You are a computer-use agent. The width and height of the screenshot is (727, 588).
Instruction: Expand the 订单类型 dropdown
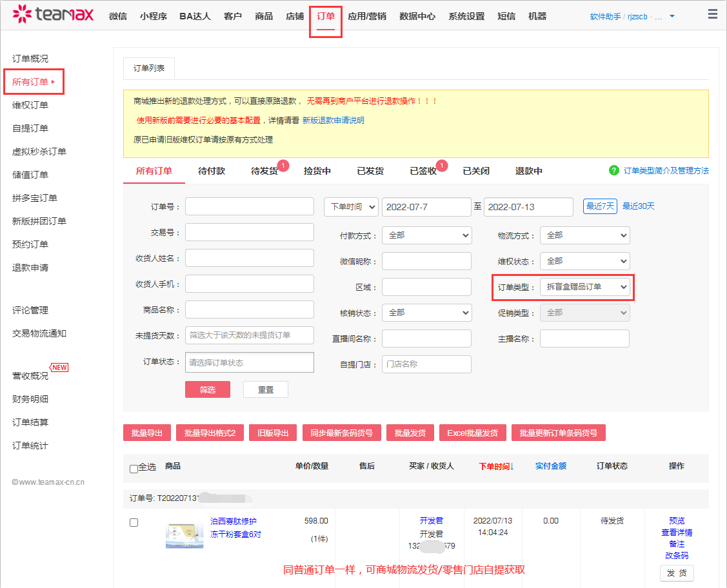pos(584,287)
